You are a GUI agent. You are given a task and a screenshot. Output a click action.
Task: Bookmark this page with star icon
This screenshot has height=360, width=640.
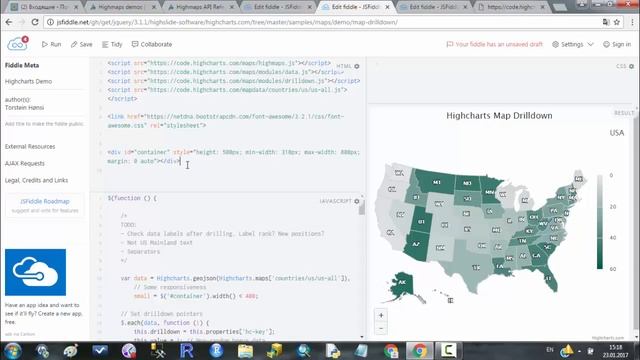(x=617, y=22)
